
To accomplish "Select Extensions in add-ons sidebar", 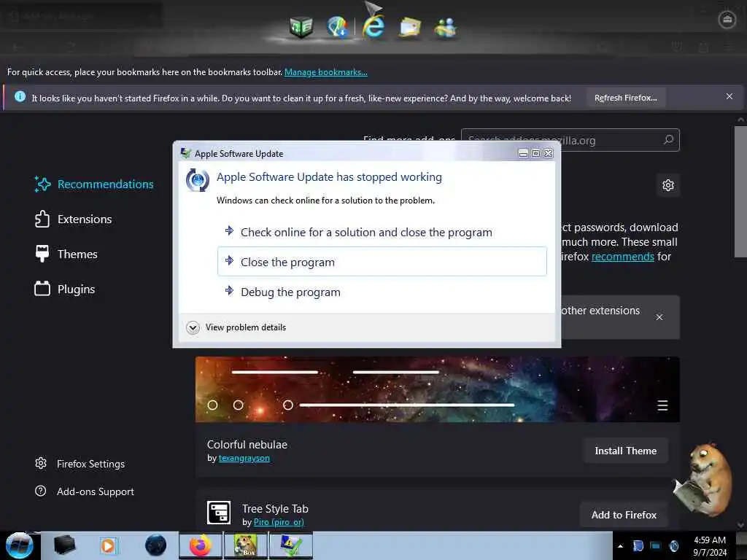I will 74,219.
